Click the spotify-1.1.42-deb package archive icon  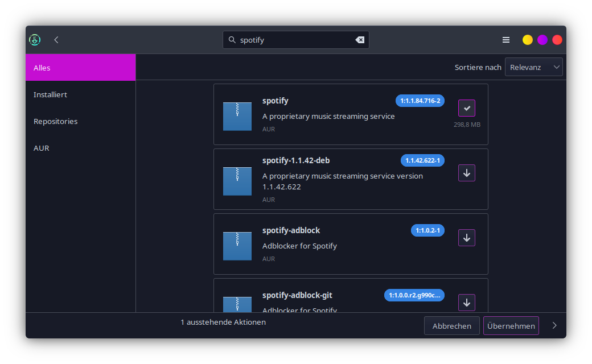point(237,181)
